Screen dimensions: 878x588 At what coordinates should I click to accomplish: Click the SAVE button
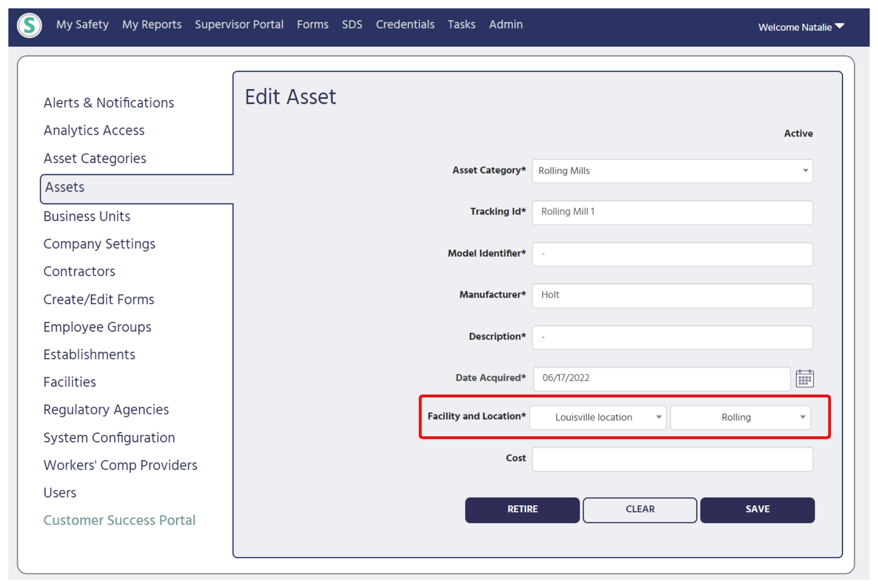[757, 509]
